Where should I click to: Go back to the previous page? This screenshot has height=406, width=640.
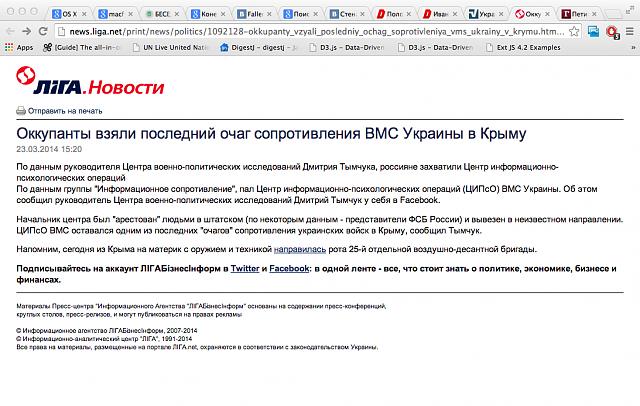pyautogui.click(x=10, y=31)
